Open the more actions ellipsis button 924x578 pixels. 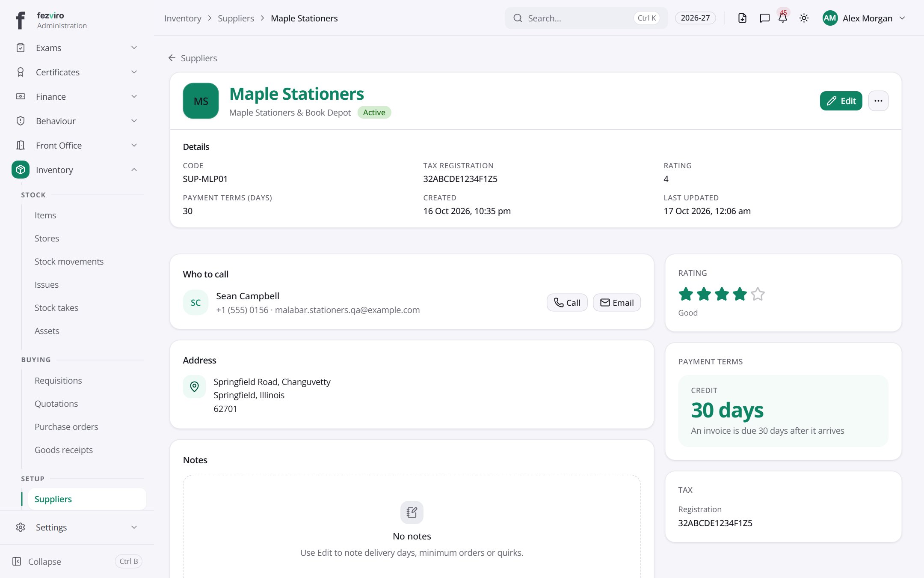tap(878, 101)
